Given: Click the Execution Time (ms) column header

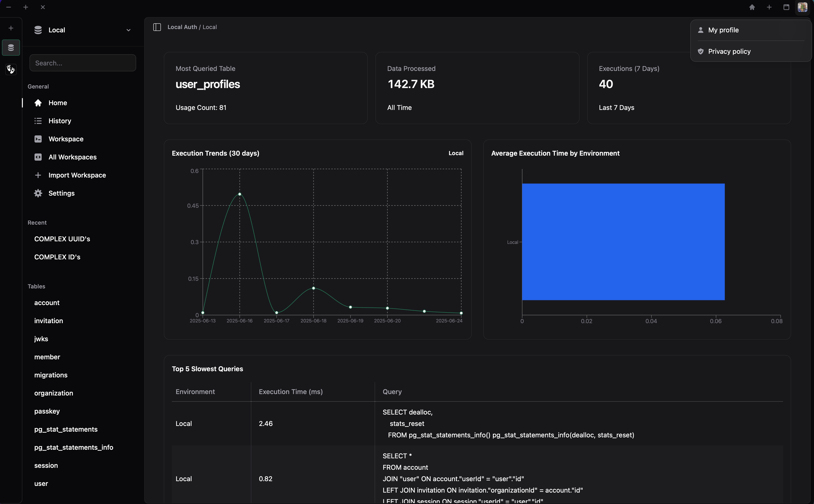Looking at the screenshot, I should click(x=291, y=392).
